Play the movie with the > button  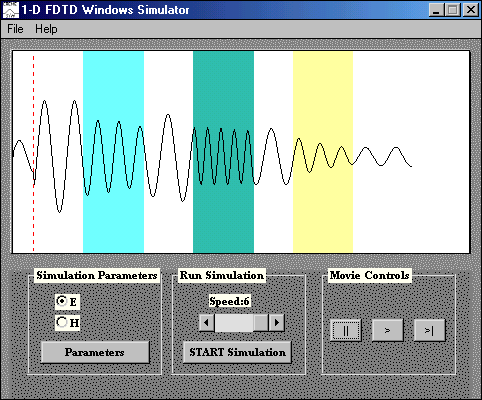pyautogui.click(x=387, y=330)
